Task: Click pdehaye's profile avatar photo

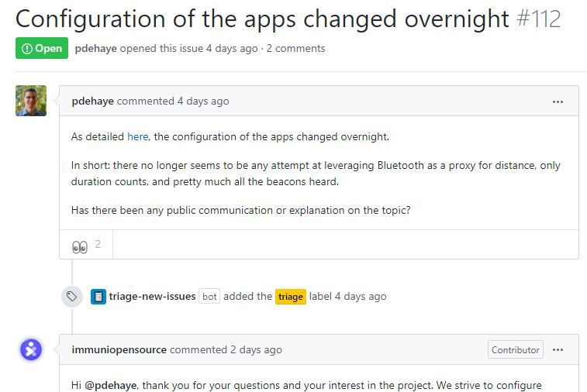Action: [31, 101]
